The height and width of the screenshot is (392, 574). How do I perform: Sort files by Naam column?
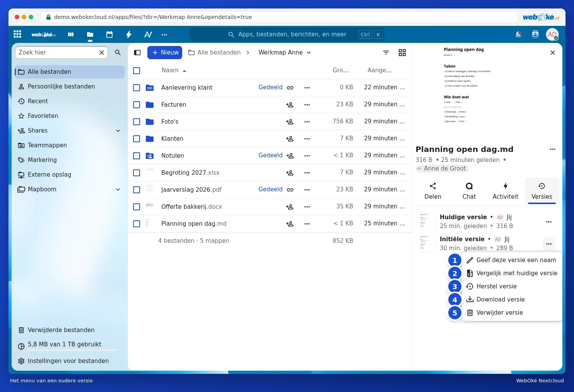click(174, 70)
